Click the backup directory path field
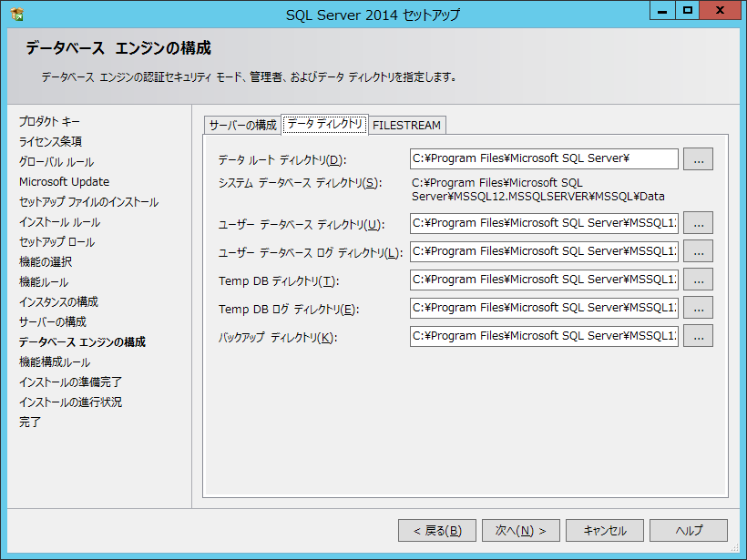 pos(544,336)
